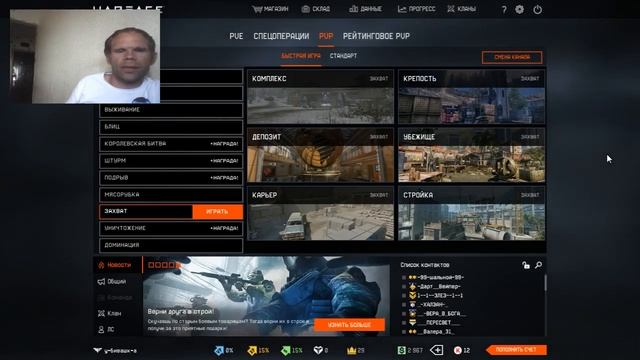640x360 pixels.
Task: Choose the Королевская битва mode
Action: coord(171,144)
